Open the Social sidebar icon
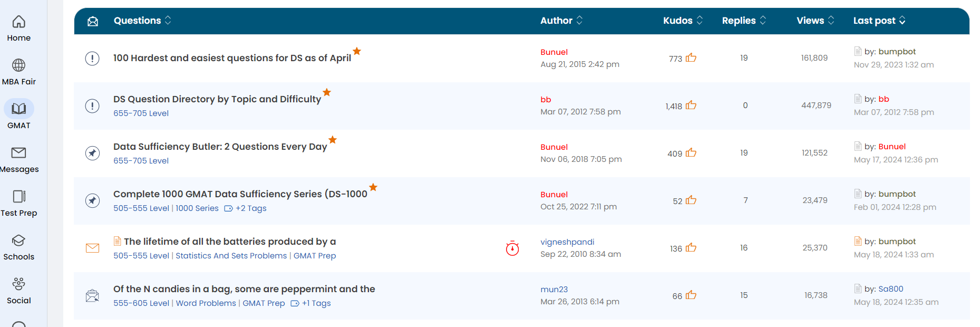Image resolution: width=980 pixels, height=327 pixels. pyautogui.click(x=18, y=284)
